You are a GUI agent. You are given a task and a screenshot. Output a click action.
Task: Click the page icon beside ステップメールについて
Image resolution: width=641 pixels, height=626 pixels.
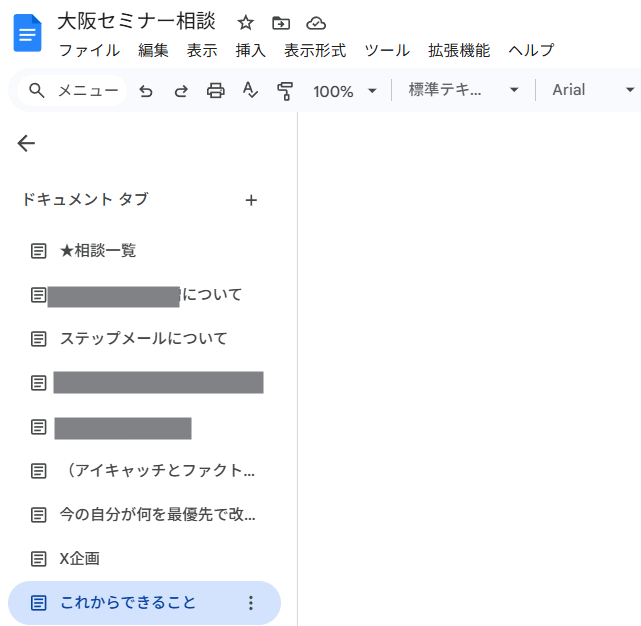(x=38, y=339)
